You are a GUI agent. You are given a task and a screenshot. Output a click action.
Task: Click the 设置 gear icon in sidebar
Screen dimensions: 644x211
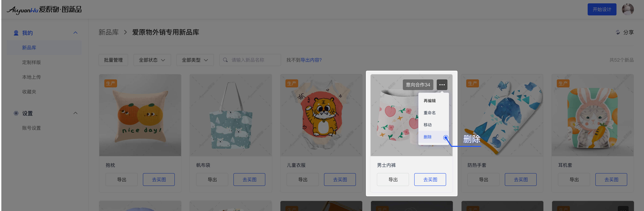[x=16, y=113]
